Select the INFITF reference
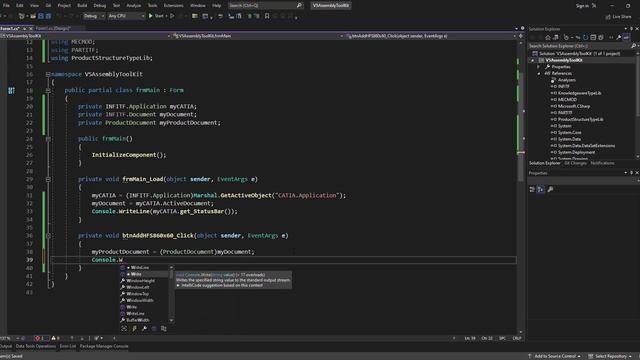 pyautogui.click(x=564, y=87)
